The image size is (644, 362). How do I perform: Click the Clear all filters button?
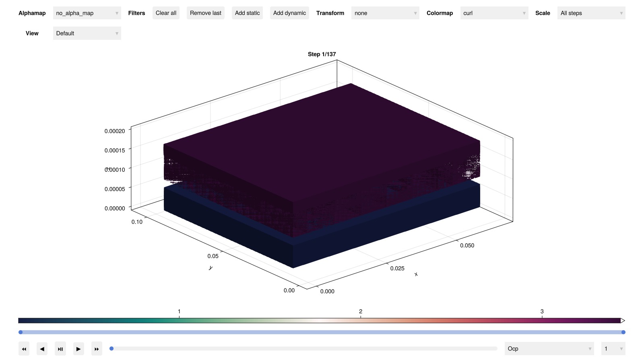[x=166, y=13]
